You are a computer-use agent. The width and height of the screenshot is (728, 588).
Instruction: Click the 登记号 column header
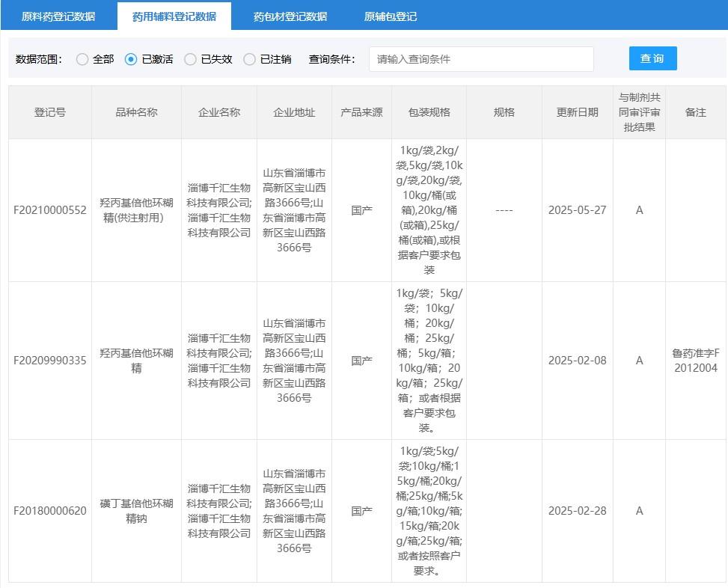(50, 112)
